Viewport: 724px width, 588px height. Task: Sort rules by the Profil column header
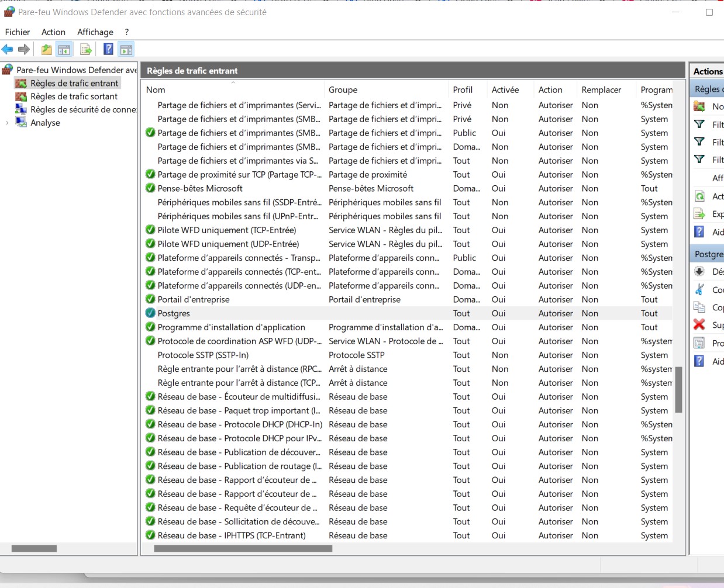pos(468,89)
